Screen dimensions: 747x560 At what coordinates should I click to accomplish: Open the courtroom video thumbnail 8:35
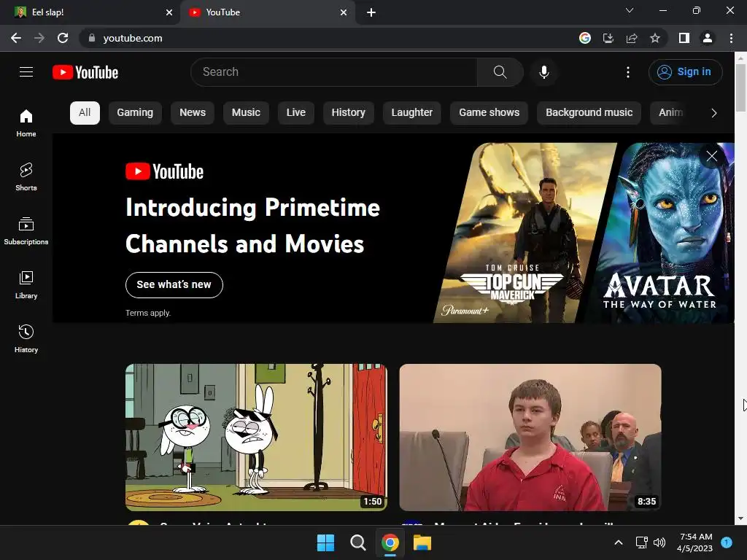tap(530, 437)
